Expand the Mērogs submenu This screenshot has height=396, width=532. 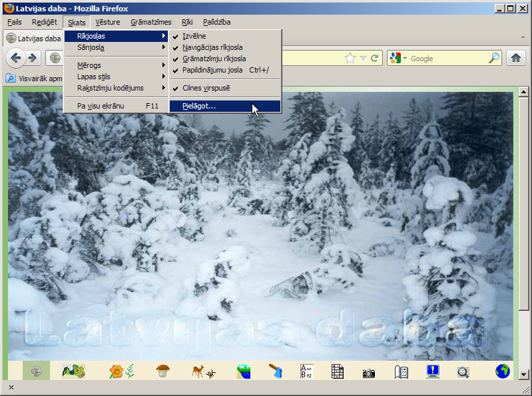(x=116, y=65)
